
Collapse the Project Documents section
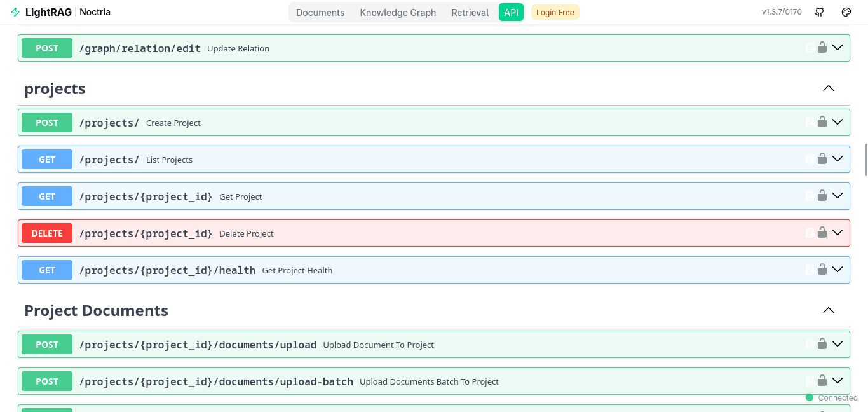(829, 310)
